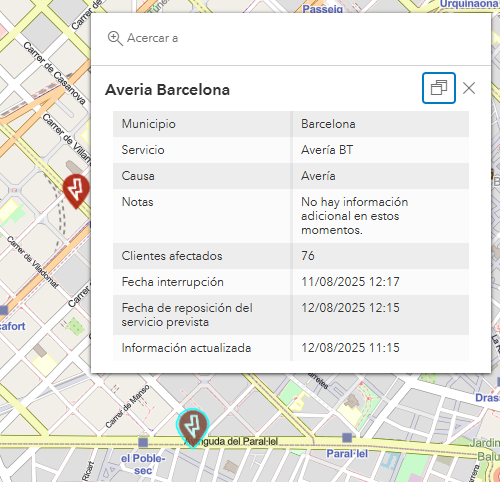Click the Servicio value Avería BT
The height and width of the screenshot is (482, 500).
(327, 150)
